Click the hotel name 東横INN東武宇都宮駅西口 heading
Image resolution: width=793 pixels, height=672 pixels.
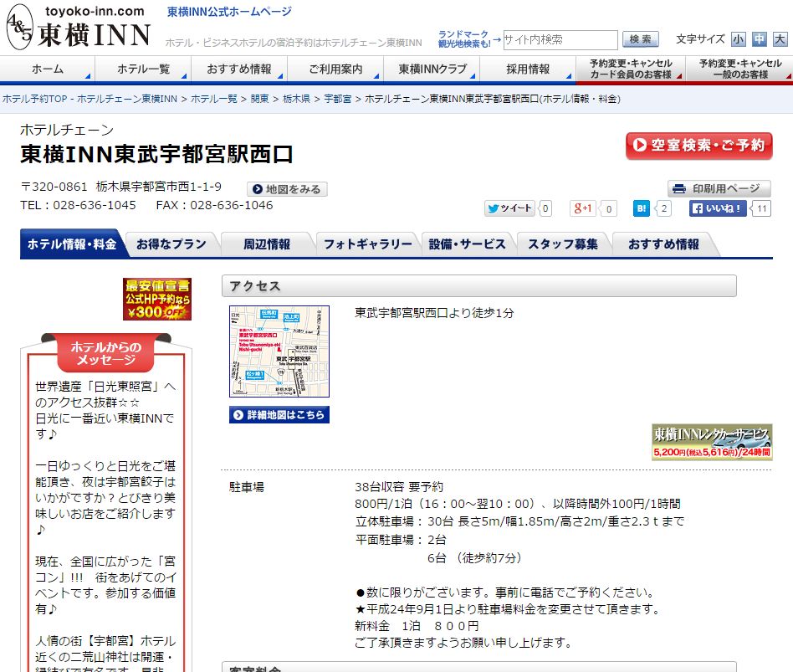(x=156, y=154)
